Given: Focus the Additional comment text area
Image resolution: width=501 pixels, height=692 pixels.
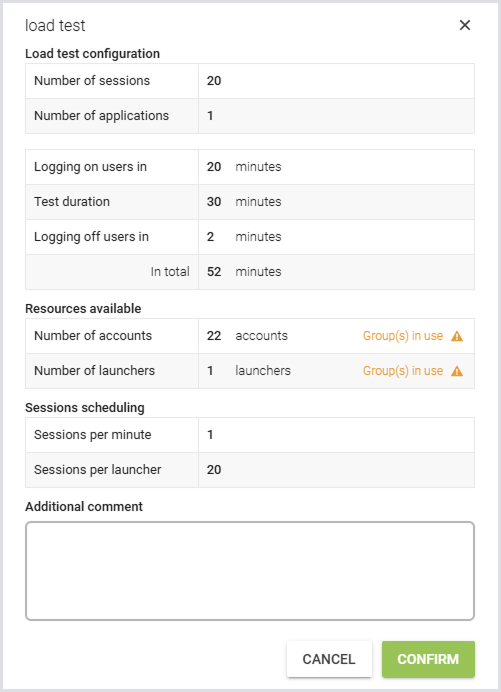Looking at the screenshot, I should pyautogui.click(x=250, y=571).
